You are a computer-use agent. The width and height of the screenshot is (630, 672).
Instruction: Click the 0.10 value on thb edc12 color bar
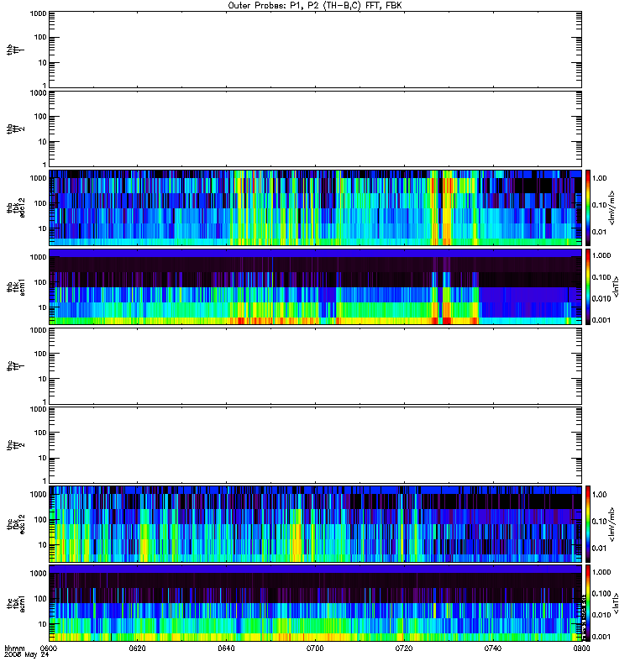(x=599, y=205)
